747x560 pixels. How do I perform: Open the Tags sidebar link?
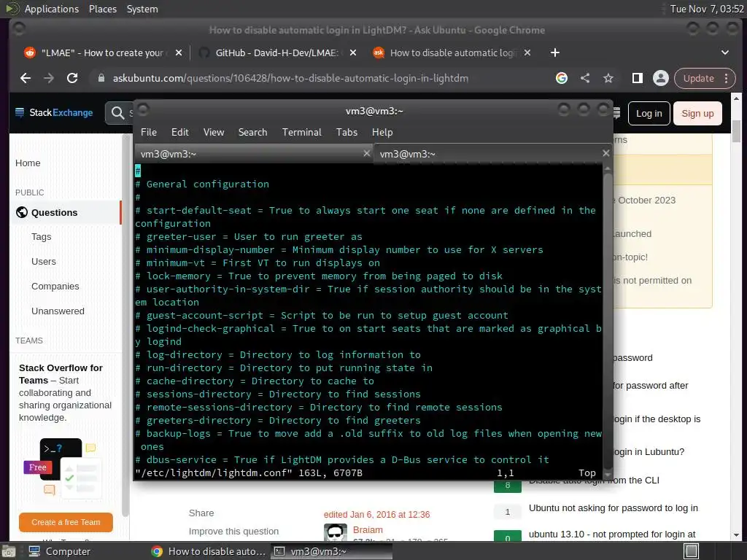pos(42,237)
